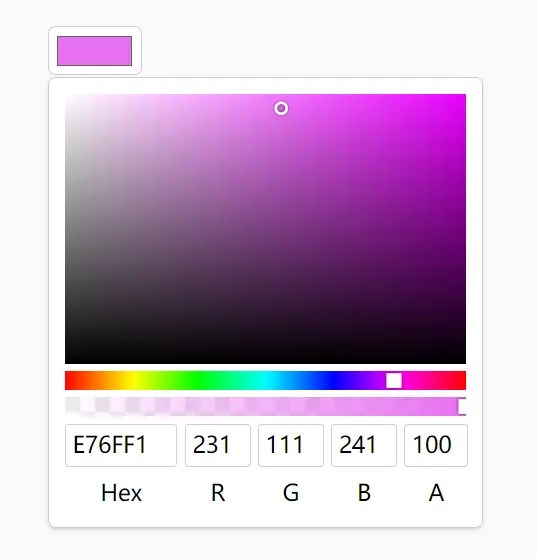Screen dimensions: 537x559
Task: Click the Hex label
Action: [121, 493]
